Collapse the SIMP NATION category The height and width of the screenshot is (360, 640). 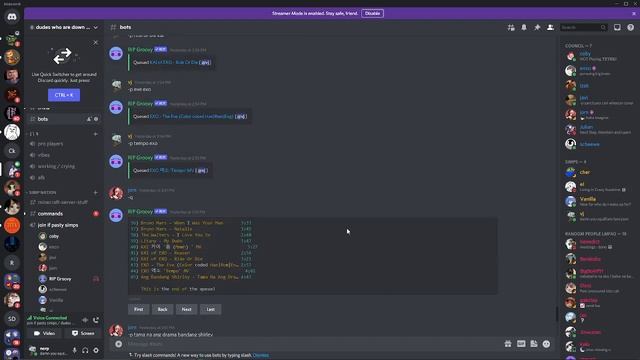pyautogui.click(x=42, y=192)
